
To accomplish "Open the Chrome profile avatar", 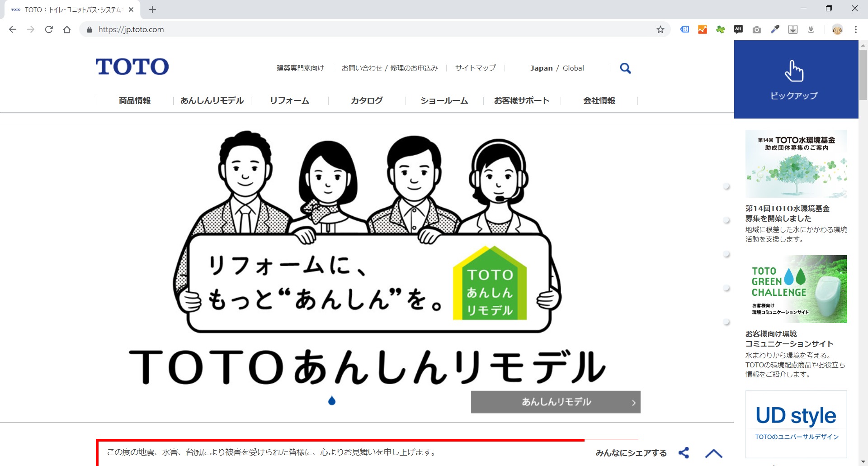I will [x=837, y=29].
